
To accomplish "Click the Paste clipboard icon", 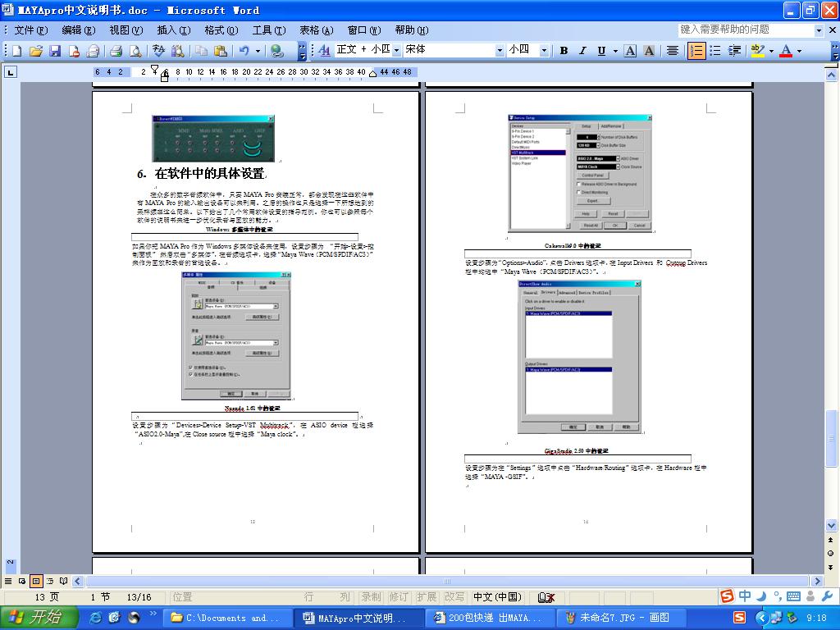I will (x=220, y=51).
